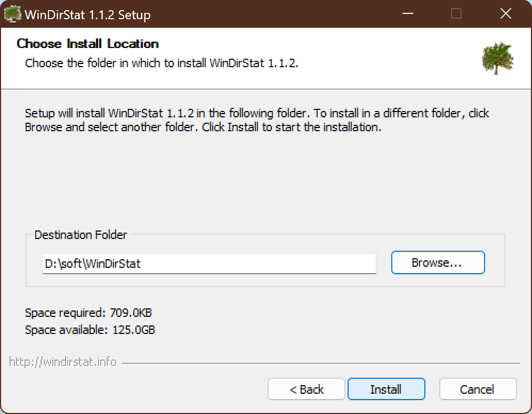Image resolution: width=532 pixels, height=414 pixels.
Task: Click the horizontal divider line beside the URL
Action: pos(320,363)
